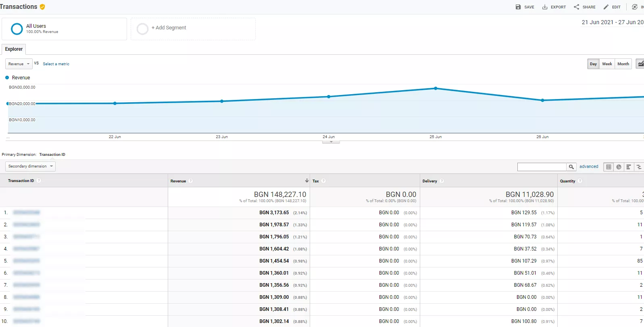Switch to data table grid view
The width and height of the screenshot is (644, 327).
coord(609,167)
